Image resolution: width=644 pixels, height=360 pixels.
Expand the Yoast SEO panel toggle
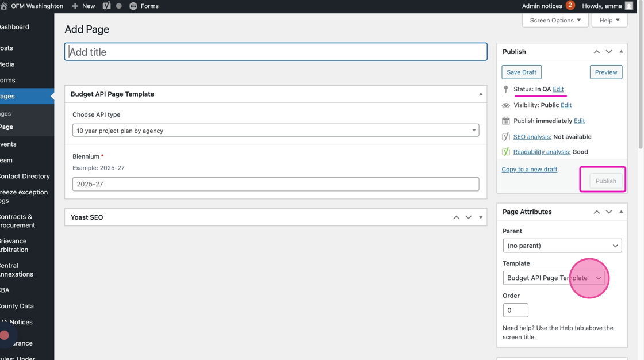click(481, 217)
